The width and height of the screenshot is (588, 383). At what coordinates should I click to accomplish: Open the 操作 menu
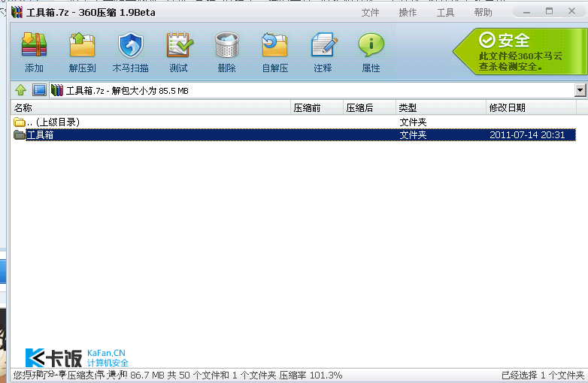pos(408,13)
